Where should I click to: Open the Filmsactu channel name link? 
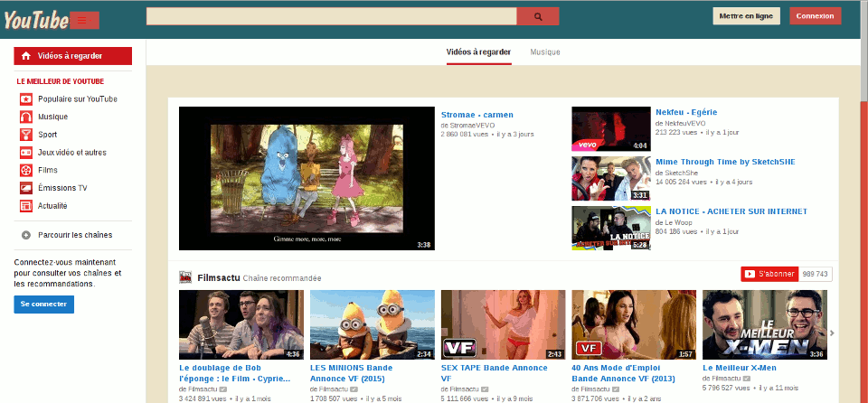pos(219,278)
